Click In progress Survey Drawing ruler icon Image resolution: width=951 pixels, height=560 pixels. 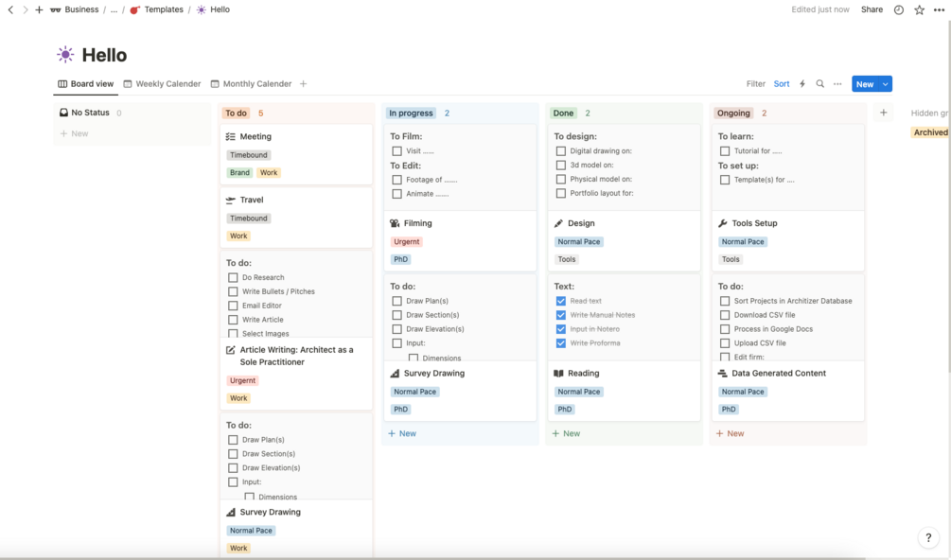[x=395, y=374]
